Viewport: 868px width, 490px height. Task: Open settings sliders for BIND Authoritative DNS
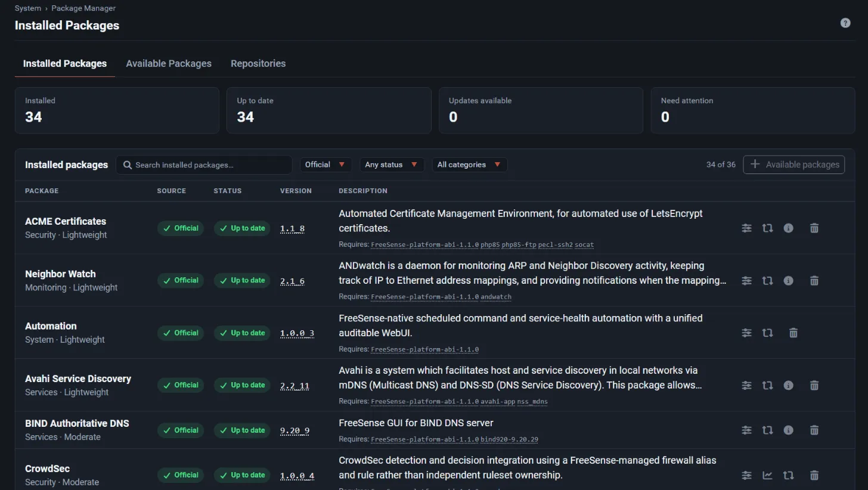click(x=746, y=430)
